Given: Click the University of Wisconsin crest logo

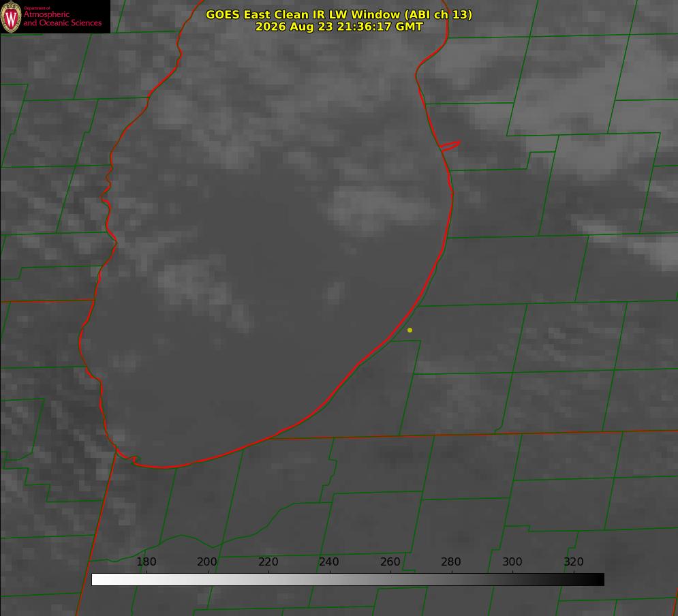Looking at the screenshot, I should point(11,16).
